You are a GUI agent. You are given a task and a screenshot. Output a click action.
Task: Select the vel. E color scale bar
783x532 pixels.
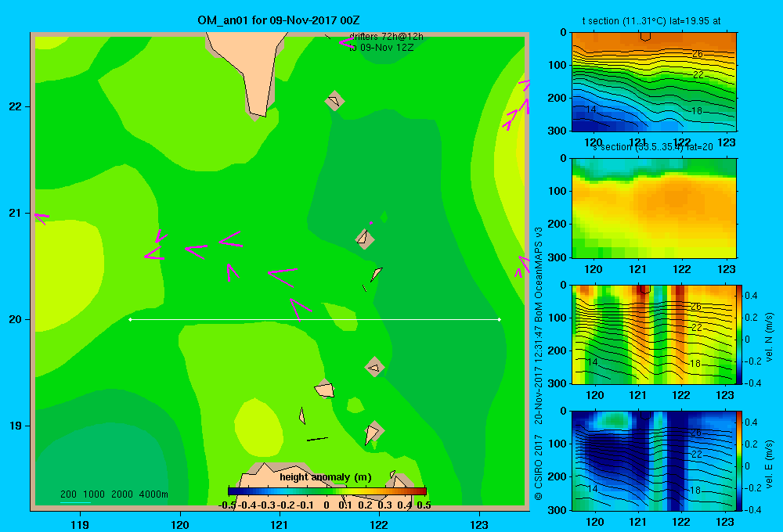739,461
